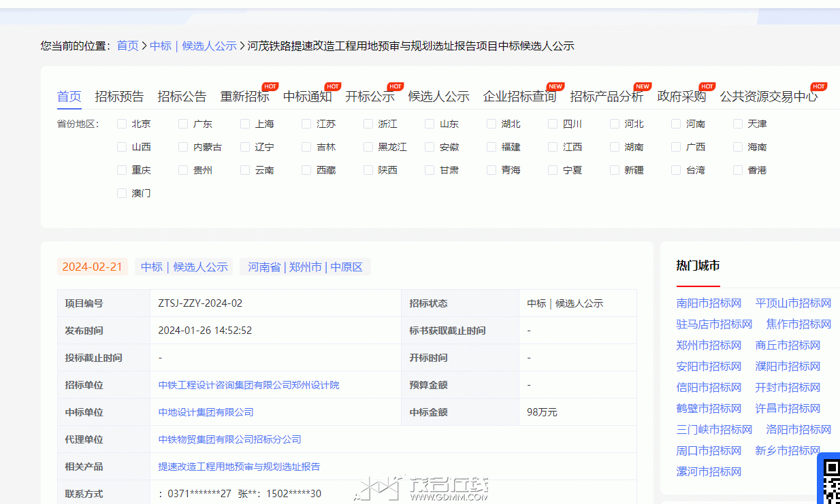This screenshot has width=840, height=504.
Task: Click the 2024-02-21 date tag
Action: pos(93,267)
